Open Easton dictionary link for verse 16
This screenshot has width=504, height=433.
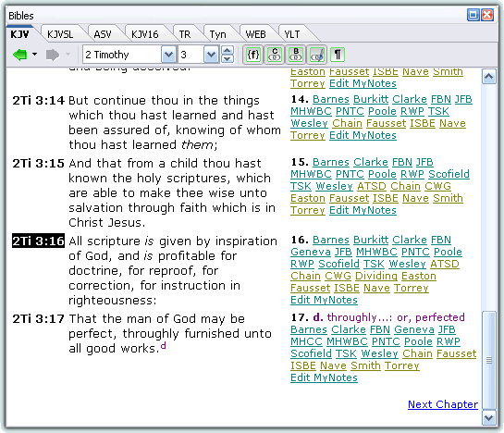click(419, 276)
